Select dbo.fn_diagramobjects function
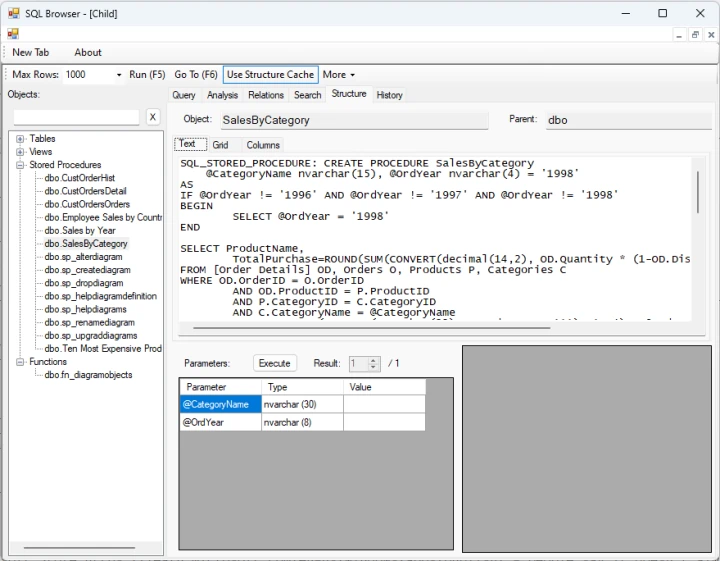This screenshot has width=720, height=561. [89, 375]
